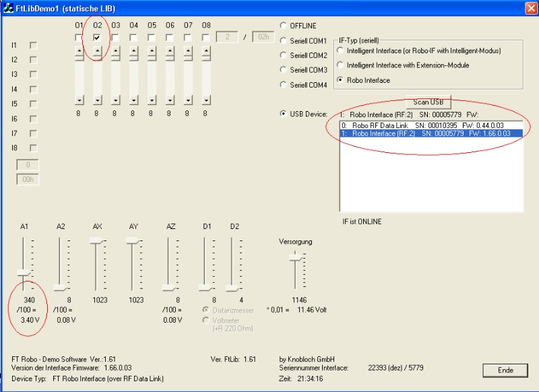Close the FtLibDemo1 window
Viewport: 539px width, 392px height.
(x=532, y=8)
